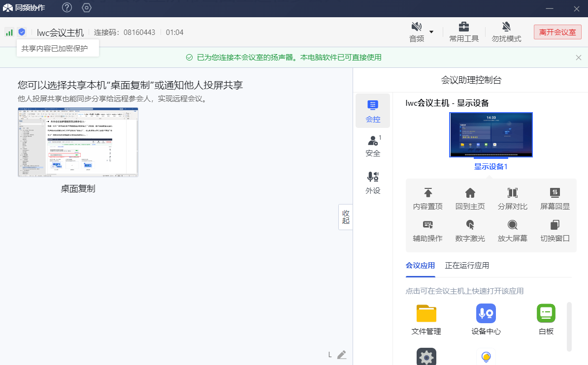Viewport: 588px width, 365px height.
Task: Click 切换窗口 switch window icon
Action: coord(555,225)
